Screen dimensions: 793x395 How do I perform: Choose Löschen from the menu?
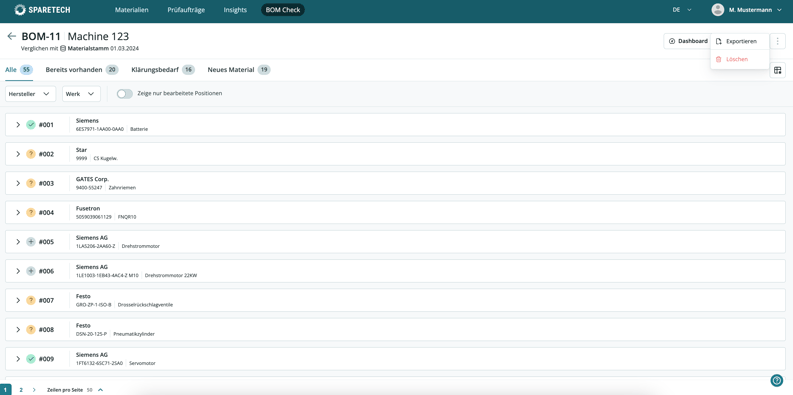coord(740,59)
